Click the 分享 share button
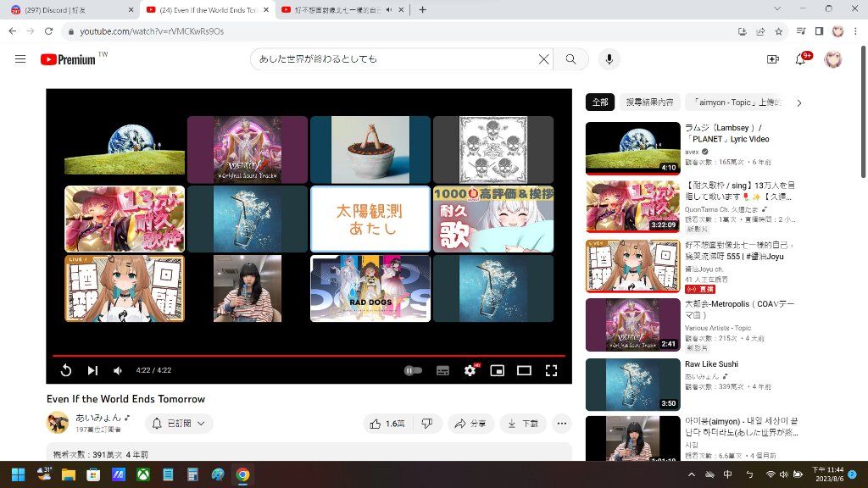This screenshot has height=488, width=868. tap(470, 424)
